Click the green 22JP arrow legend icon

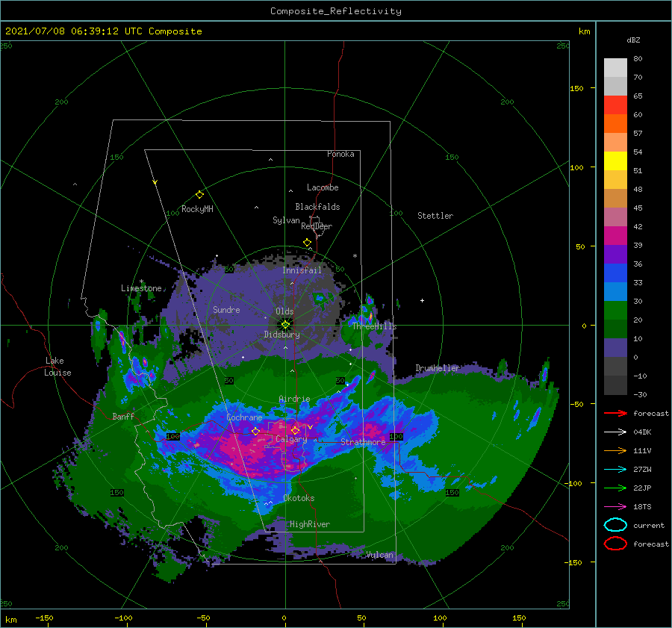coord(615,488)
